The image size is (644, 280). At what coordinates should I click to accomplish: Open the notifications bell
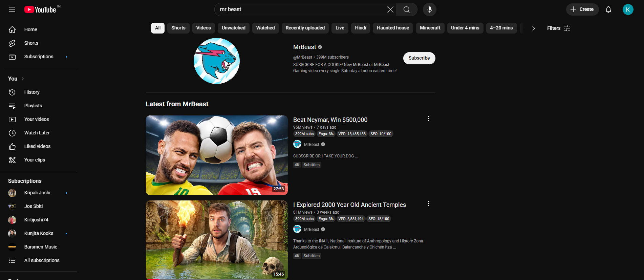pyautogui.click(x=608, y=9)
